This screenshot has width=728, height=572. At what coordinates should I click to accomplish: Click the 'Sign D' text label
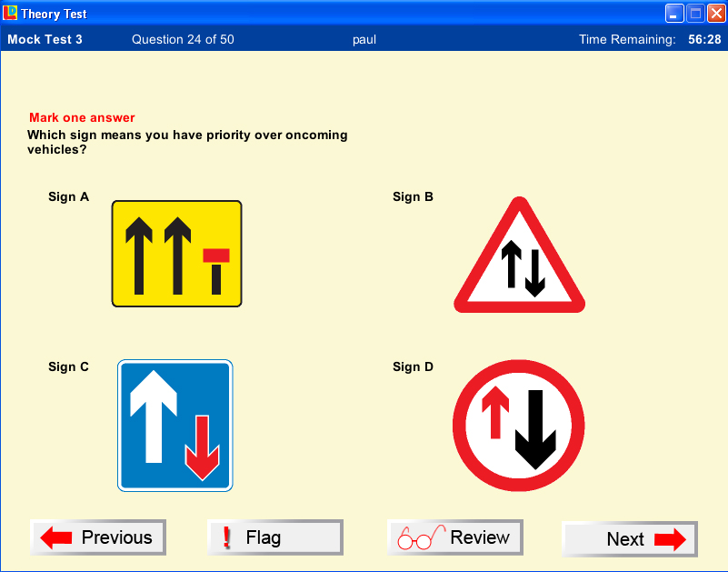pyautogui.click(x=413, y=366)
